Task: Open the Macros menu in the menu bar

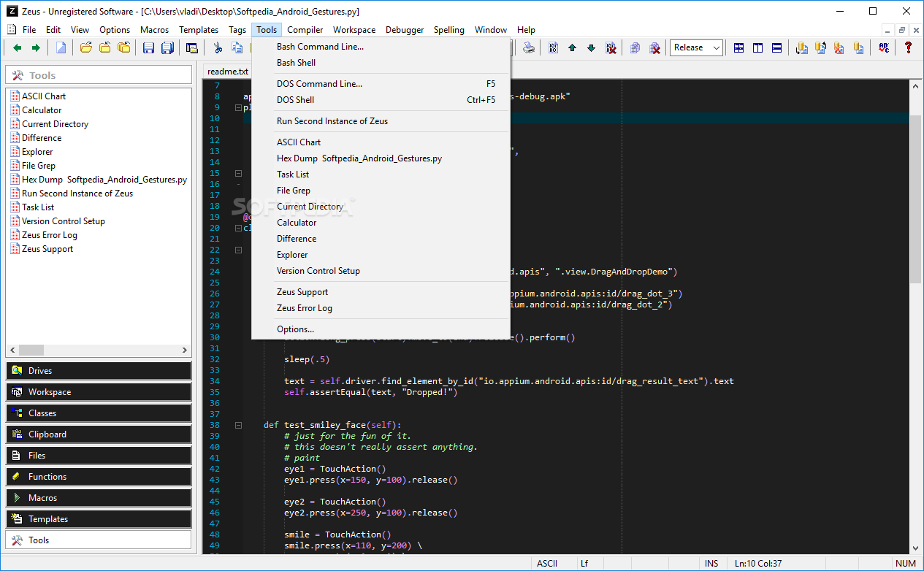Action: tap(155, 30)
